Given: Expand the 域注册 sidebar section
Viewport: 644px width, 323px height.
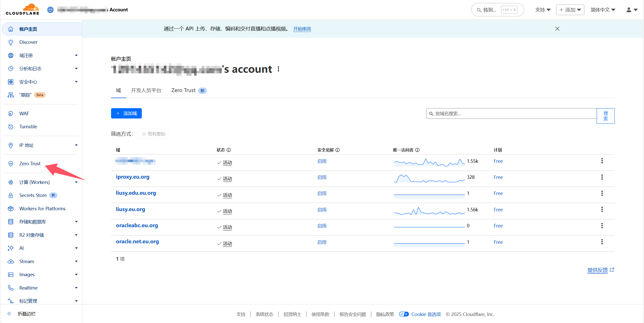Looking at the screenshot, I should [76, 55].
